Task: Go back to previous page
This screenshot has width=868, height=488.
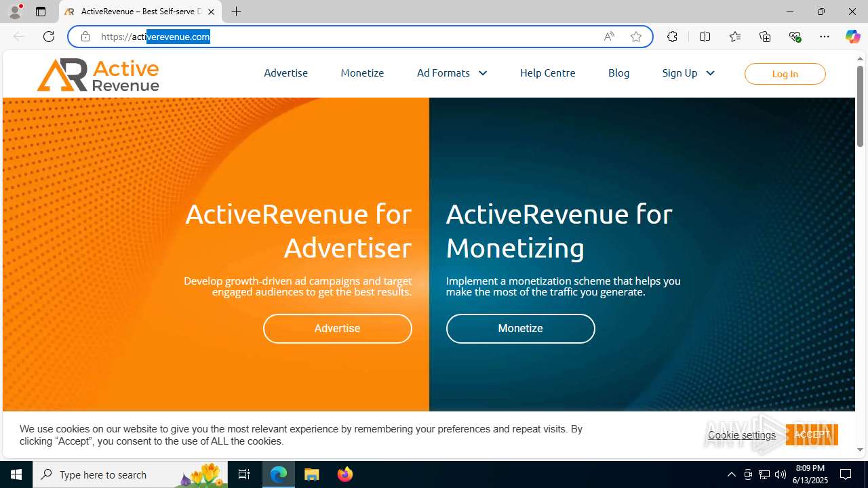Action: (x=19, y=37)
